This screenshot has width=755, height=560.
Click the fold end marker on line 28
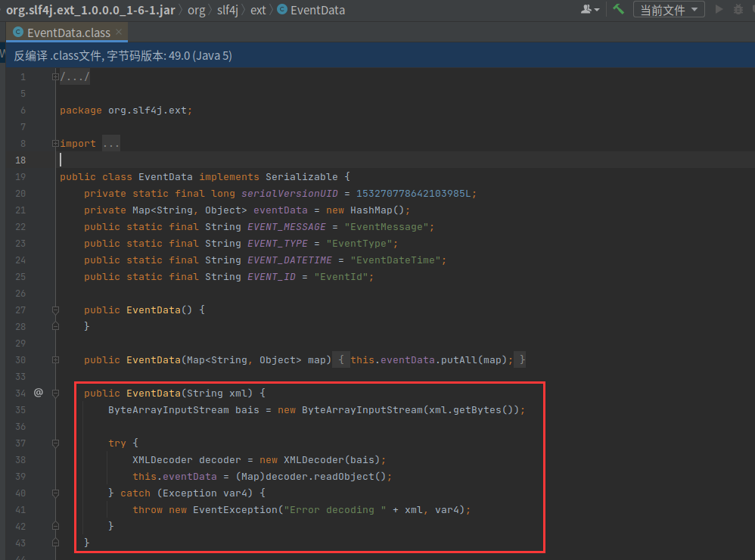point(55,326)
